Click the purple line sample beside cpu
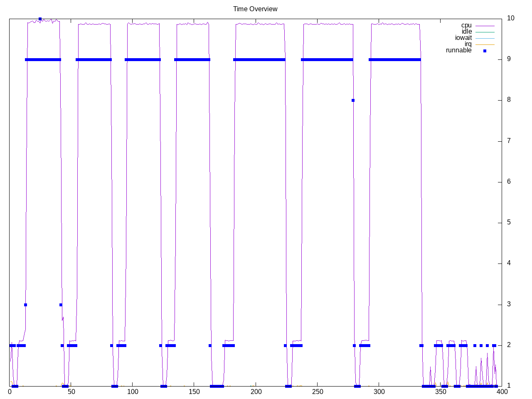The height and width of the screenshot is (399, 532). click(x=485, y=26)
